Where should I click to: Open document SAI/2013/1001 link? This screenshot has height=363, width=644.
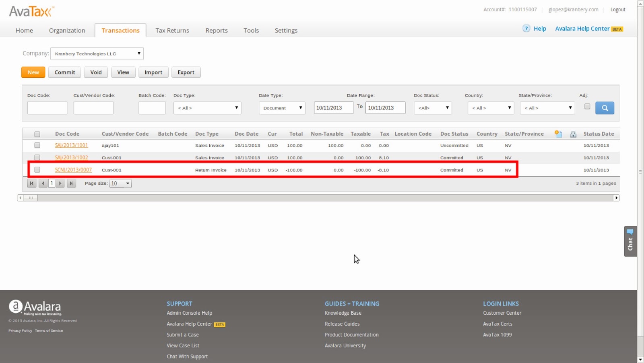click(71, 145)
